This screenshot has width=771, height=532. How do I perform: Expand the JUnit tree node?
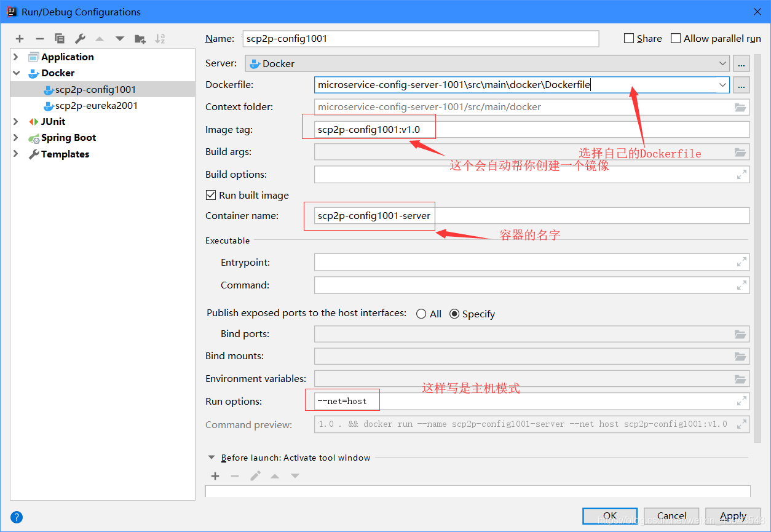[x=17, y=122]
